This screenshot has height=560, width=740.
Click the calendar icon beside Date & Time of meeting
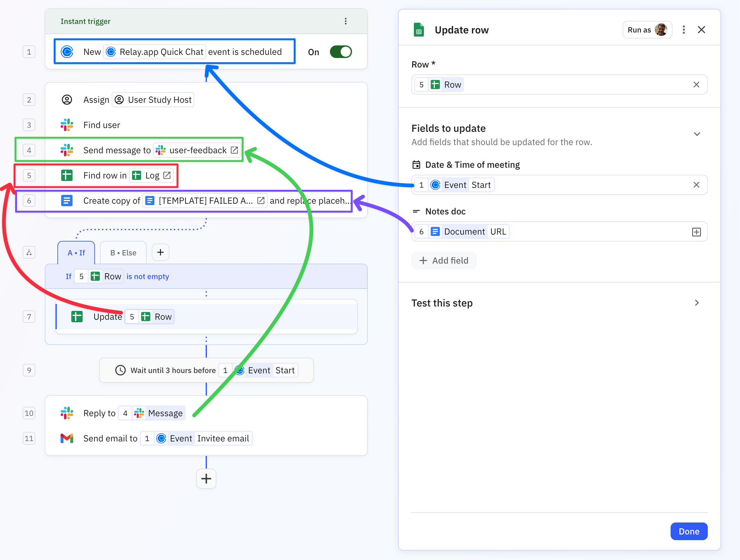click(x=416, y=165)
